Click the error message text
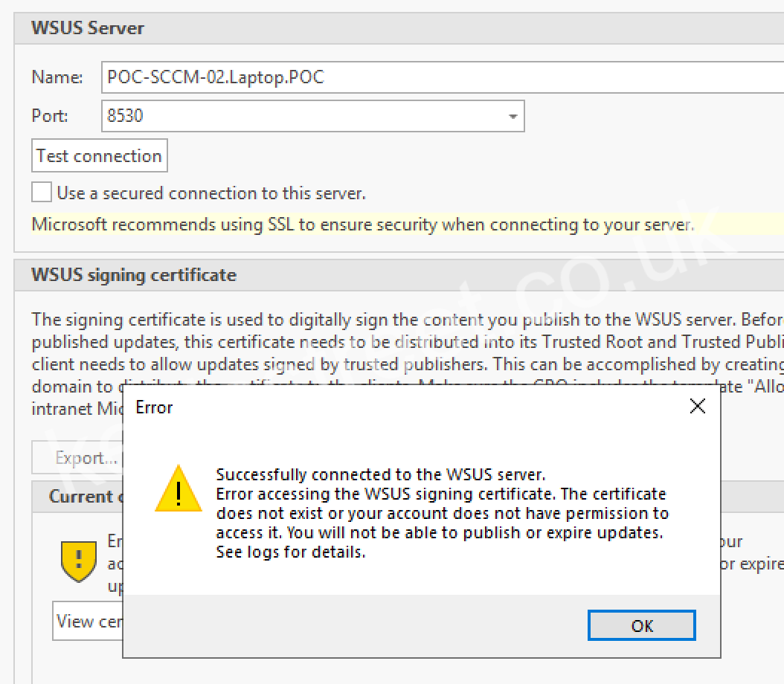Image resolution: width=784 pixels, height=684 pixels. pos(442,513)
